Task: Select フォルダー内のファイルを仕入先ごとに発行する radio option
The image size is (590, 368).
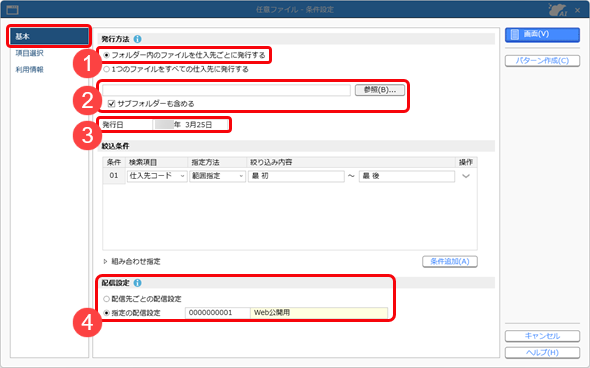Action: coord(107,55)
